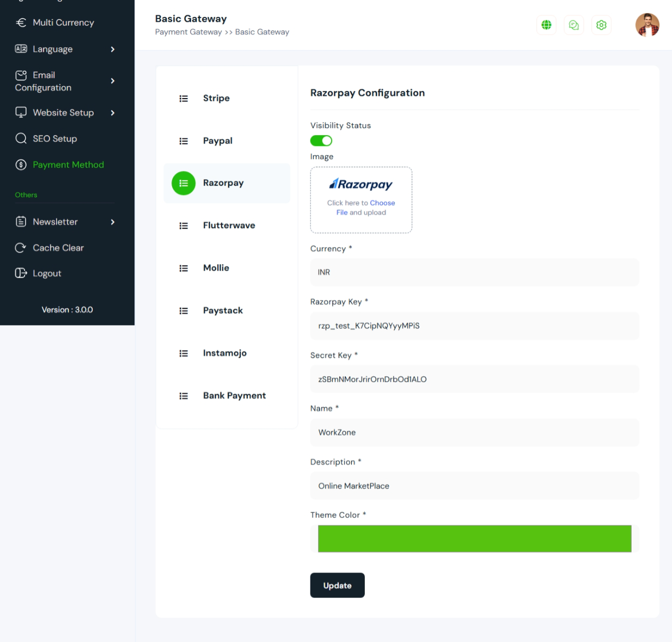The image size is (672, 642).
Task: Log out via the Logout item
Action: (x=47, y=273)
